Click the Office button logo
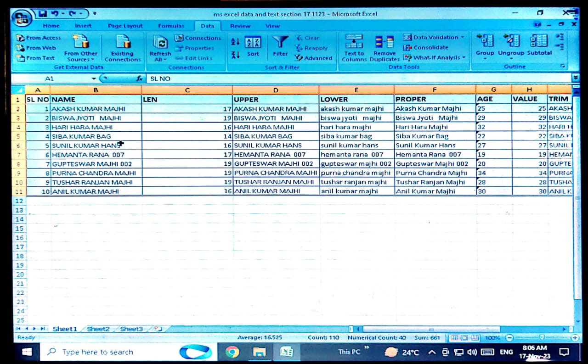Screen dimensions: 588x364 pos(23,18)
